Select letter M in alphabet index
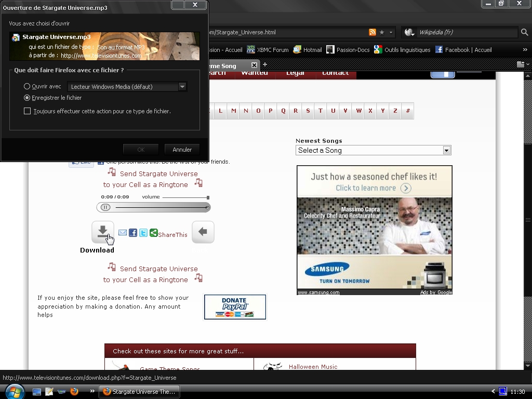 pos(233,111)
